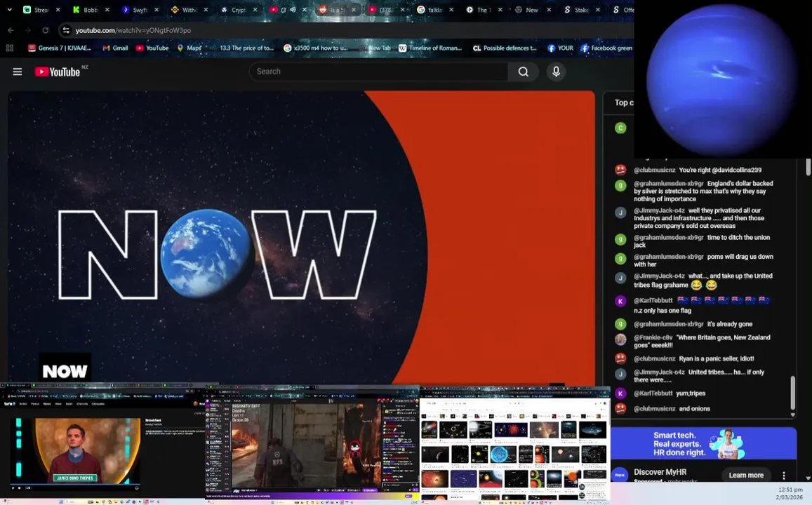This screenshot has height=505, width=812.
Task: Click the J avatar beside 'United tribes.....' message
Action: (620, 374)
